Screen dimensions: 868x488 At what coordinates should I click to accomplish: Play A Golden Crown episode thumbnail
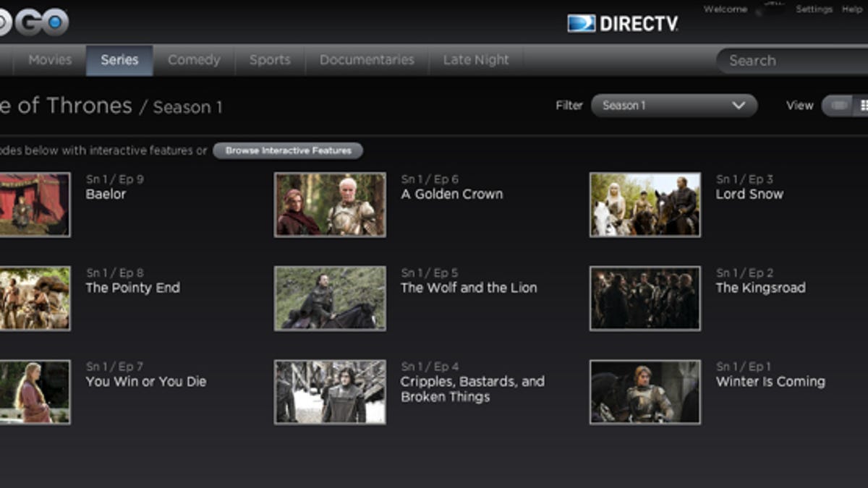tap(330, 205)
